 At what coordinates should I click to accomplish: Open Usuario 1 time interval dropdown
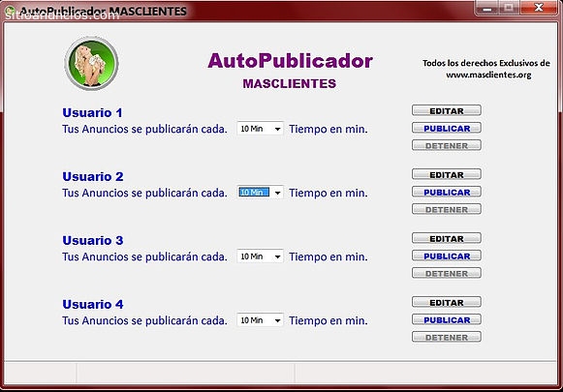(x=260, y=129)
